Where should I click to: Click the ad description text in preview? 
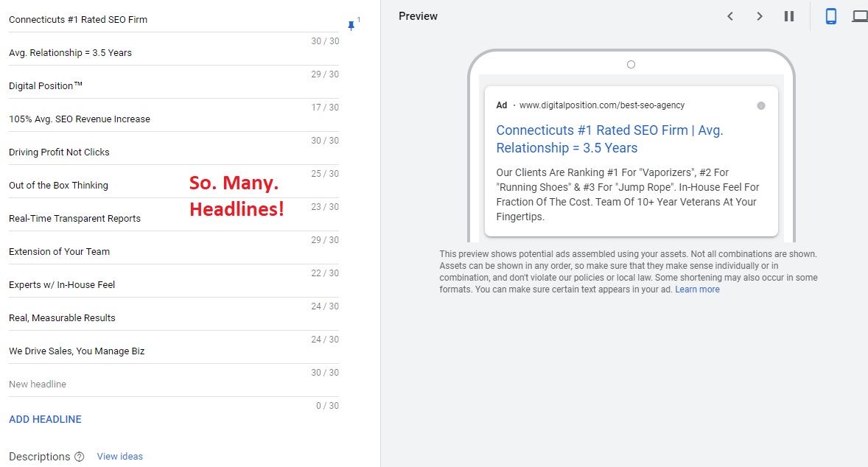click(628, 194)
